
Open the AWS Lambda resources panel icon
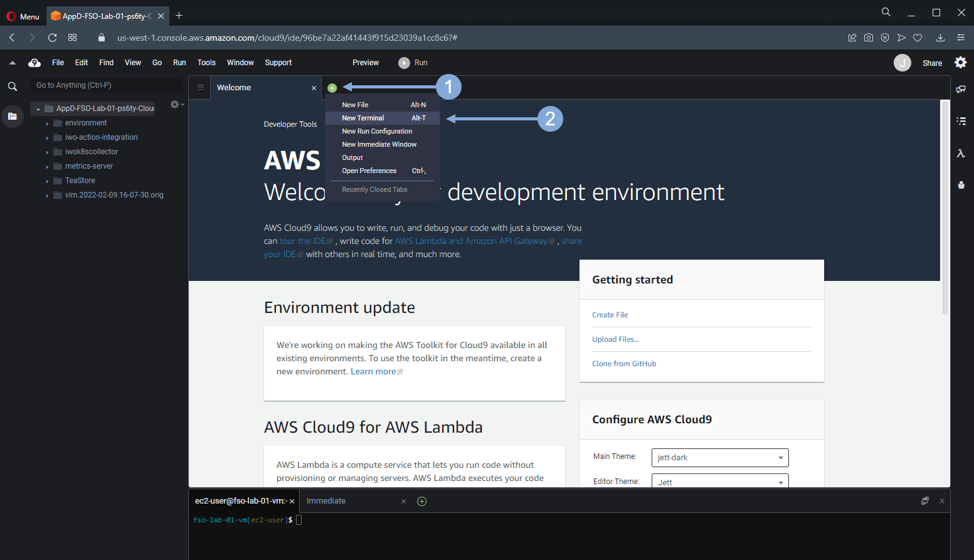[x=961, y=154]
